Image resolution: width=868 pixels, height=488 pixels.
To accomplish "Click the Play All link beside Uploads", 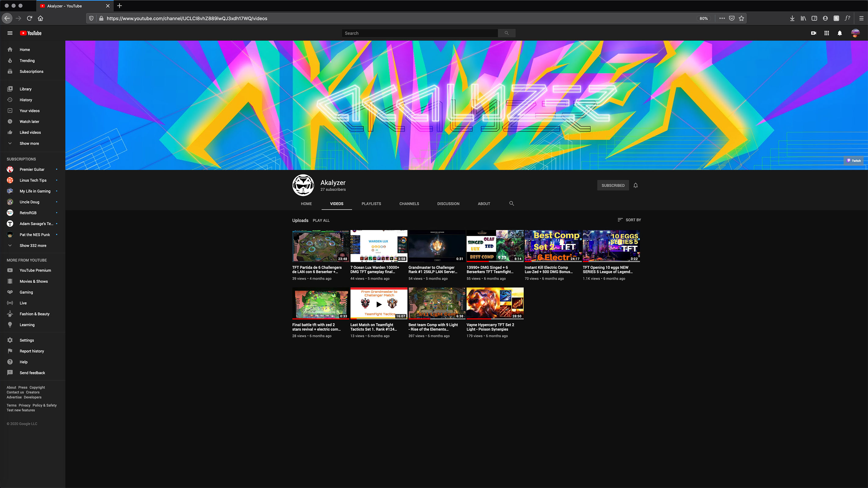I will coord(321,221).
